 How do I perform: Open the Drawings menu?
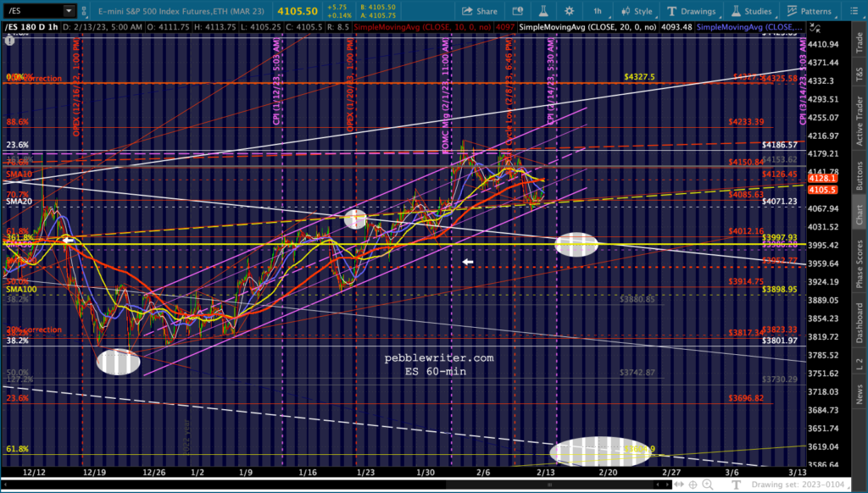(x=692, y=11)
